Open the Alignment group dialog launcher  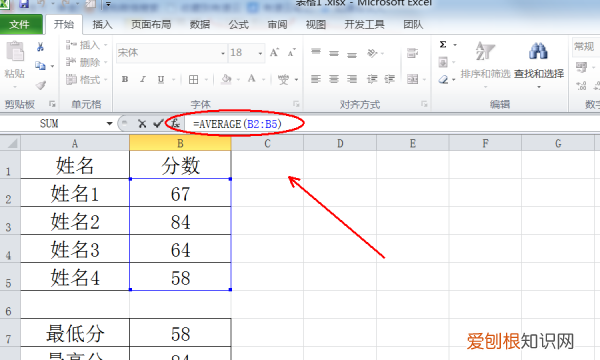(424, 104)
